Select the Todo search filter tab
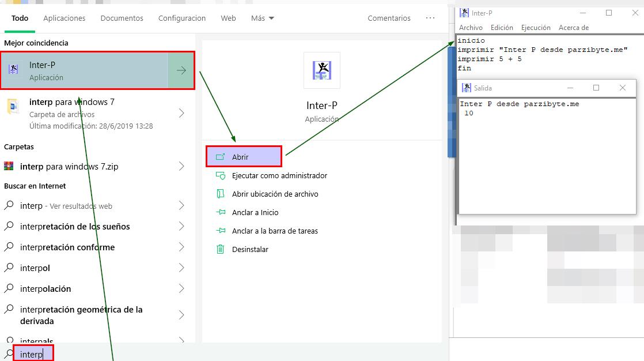The image size is (644, 361). point(20,18)
